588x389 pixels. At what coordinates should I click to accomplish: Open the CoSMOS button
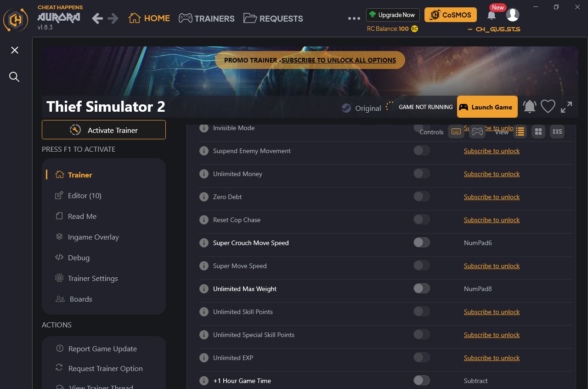point(451,15)
